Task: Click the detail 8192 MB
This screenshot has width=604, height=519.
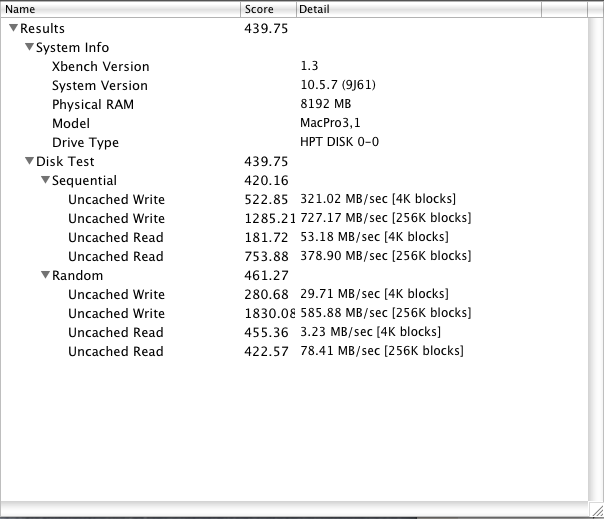Action: (x=325, y=104)
